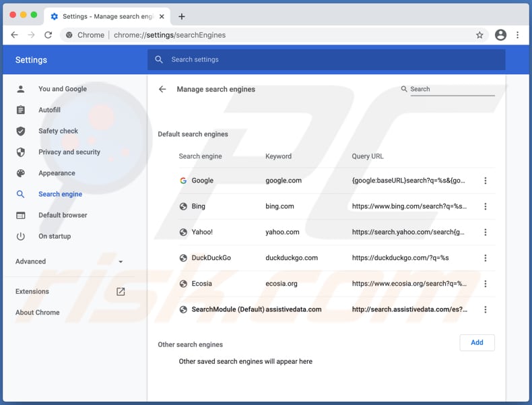The width and height of the screenshot is (532, 405).
Task: Open Safety check section
Action: [58, 131]
